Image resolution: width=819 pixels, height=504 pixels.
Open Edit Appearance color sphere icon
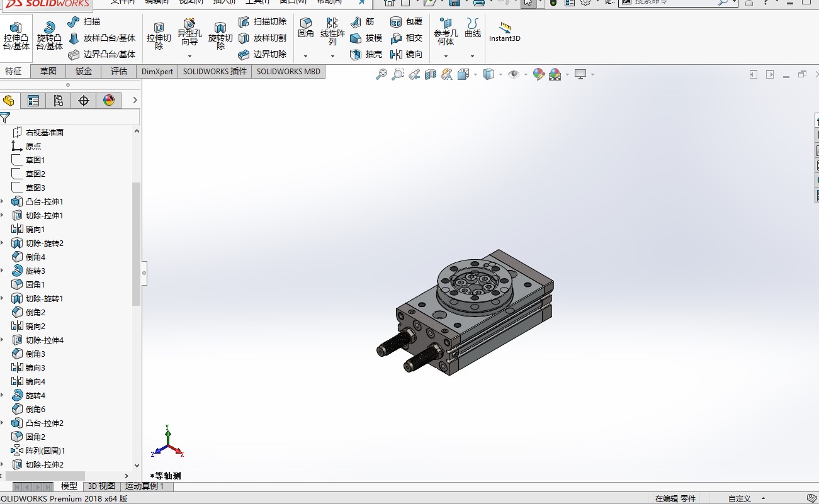tap(538, 74)
